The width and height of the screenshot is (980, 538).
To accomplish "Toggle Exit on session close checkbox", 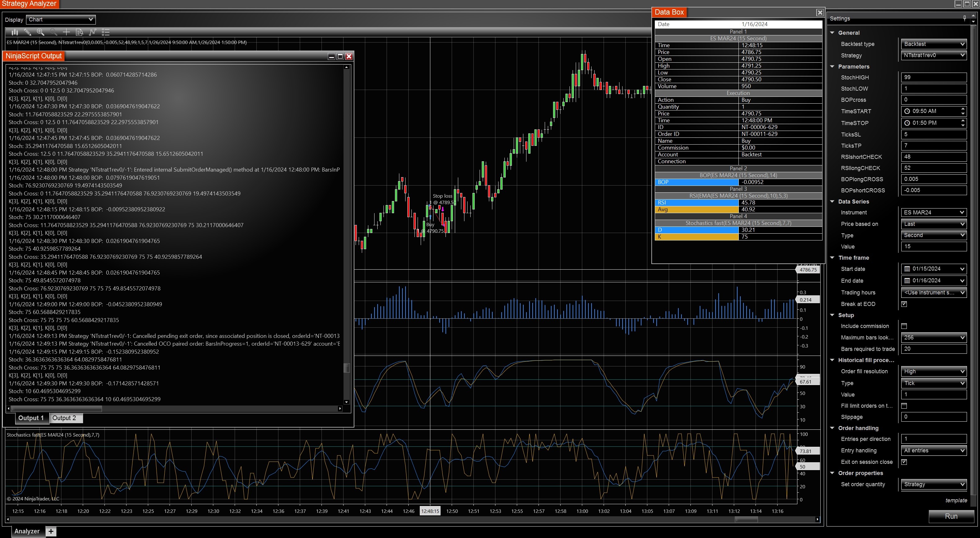I will [904, 462].
